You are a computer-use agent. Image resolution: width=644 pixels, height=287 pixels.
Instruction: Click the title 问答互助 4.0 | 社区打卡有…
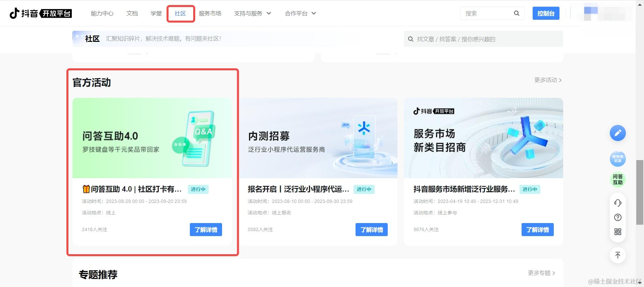(132, 189)
